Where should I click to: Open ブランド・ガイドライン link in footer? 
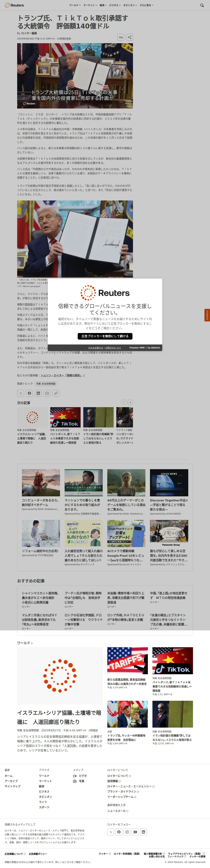click(123, 792)
